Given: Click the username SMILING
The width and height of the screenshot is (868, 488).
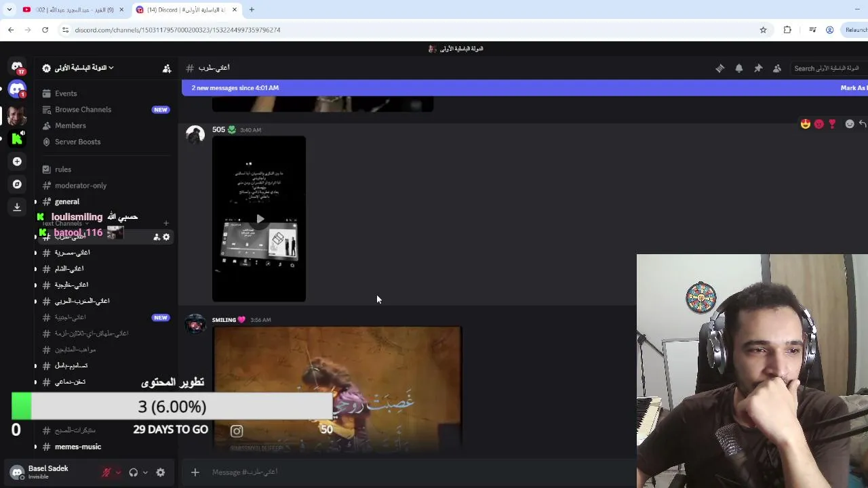Looking at the screenshot, I should [224, 320].
